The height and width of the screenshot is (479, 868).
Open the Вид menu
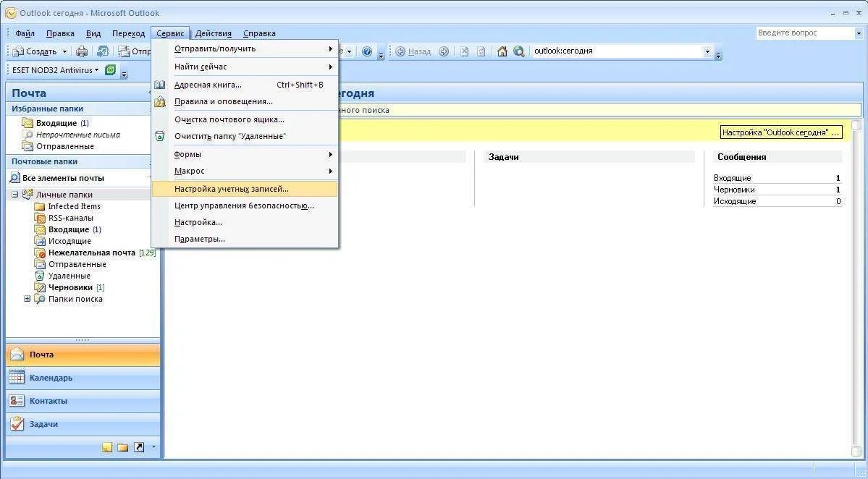coord(93,33)
